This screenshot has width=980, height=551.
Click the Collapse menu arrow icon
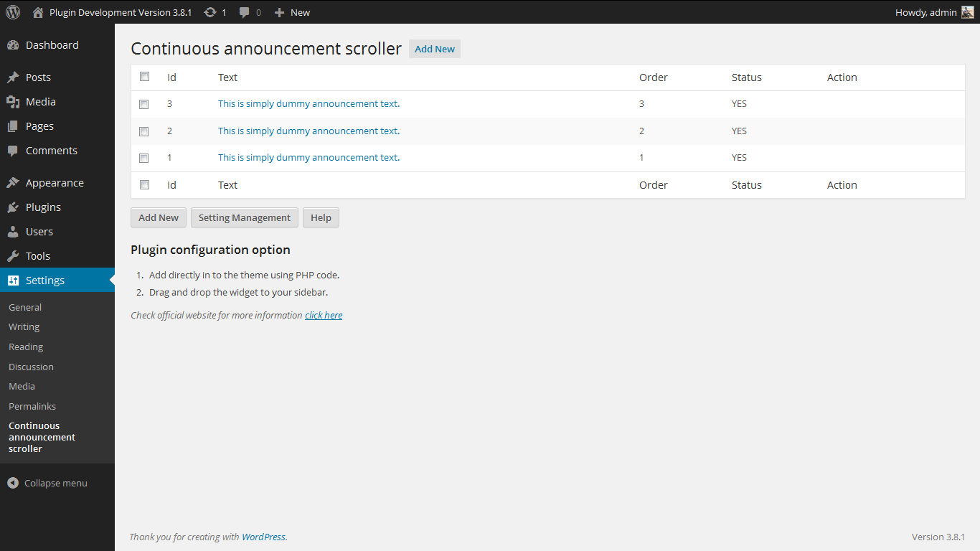[x=13, y=484]
